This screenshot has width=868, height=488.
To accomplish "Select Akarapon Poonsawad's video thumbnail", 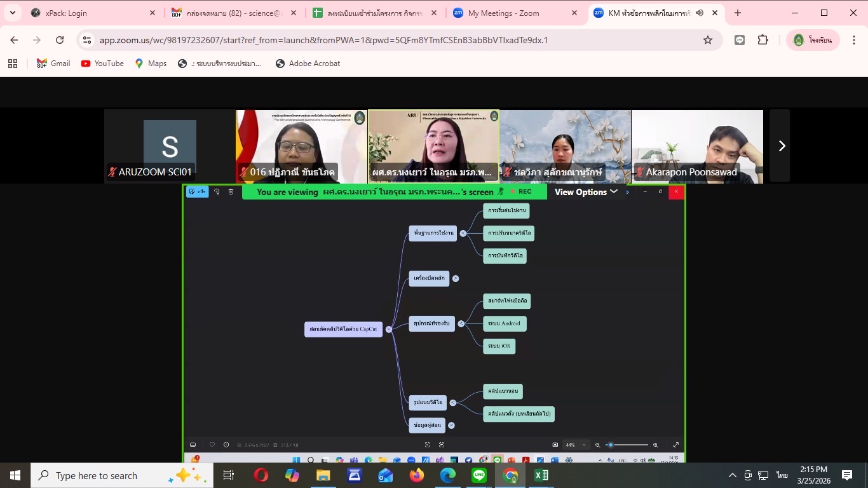I will 697,146.
